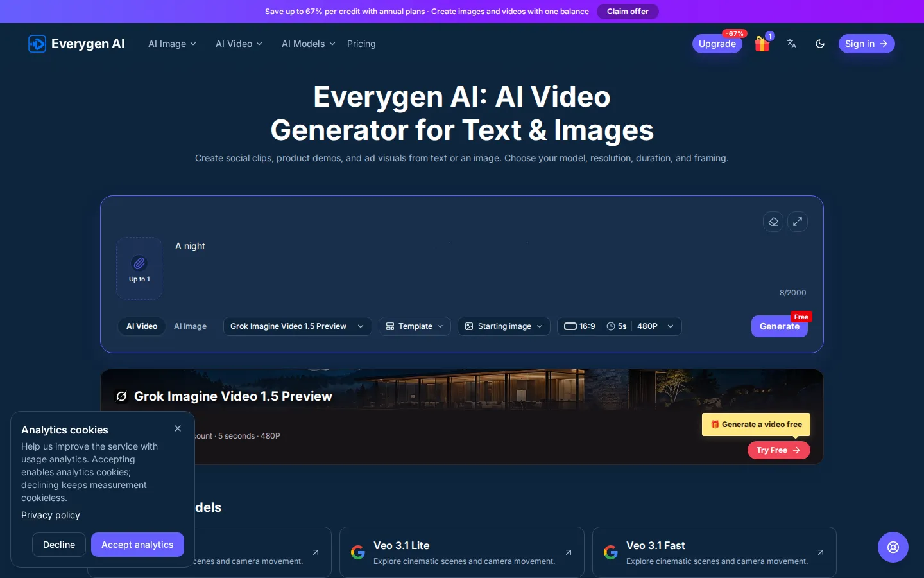The height and width of the screenshot is (578, 924).
Task: Click the Sign in button
Action: (866, 44)
